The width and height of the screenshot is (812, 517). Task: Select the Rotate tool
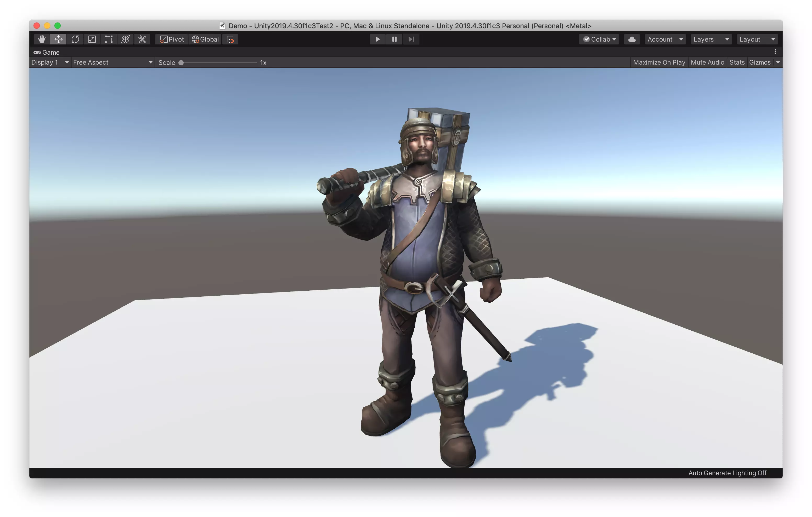pyautogui.click(x=75, y=39)
